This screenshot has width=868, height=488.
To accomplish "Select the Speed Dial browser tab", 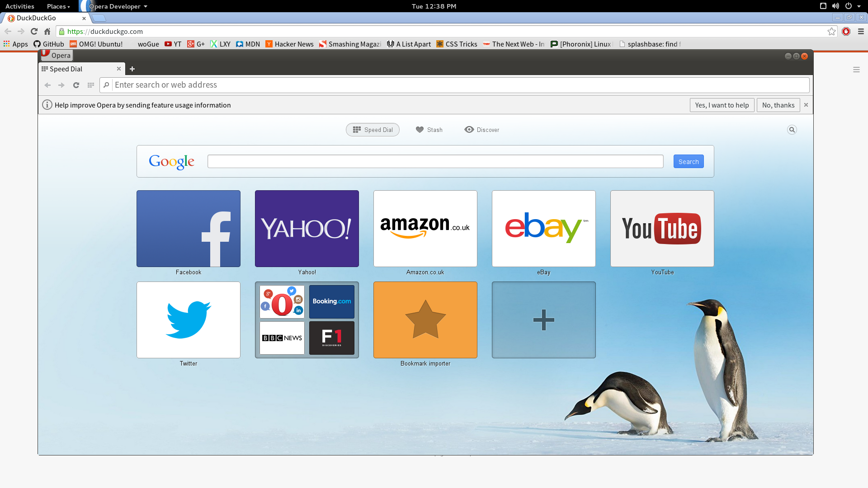I will 81,69.
